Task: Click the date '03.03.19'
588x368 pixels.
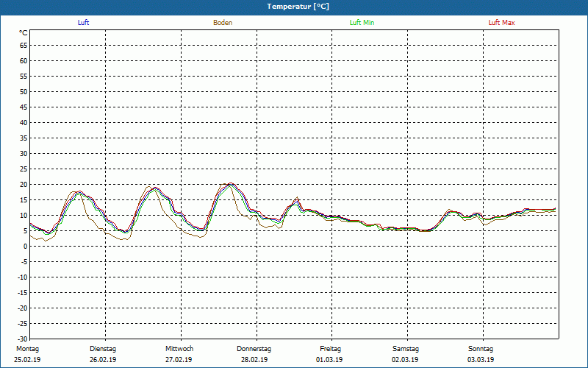Action: coord(481,360)
